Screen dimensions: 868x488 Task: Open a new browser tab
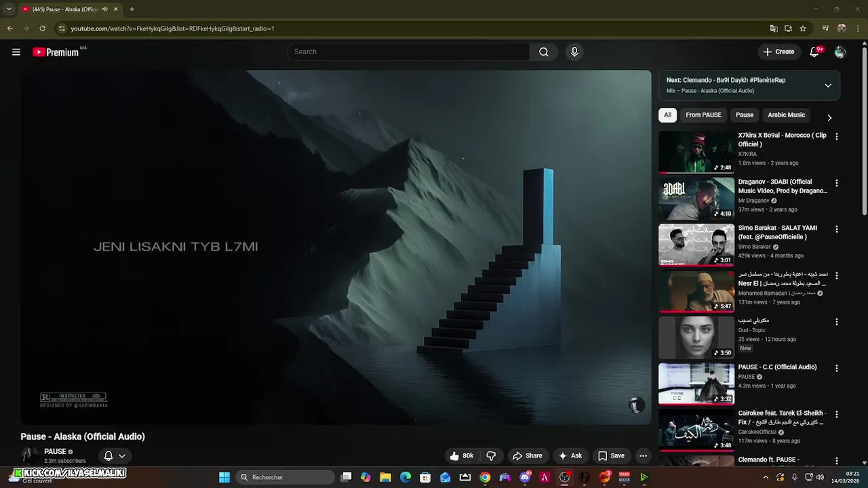pyautogui.click(x=132, y=9)
